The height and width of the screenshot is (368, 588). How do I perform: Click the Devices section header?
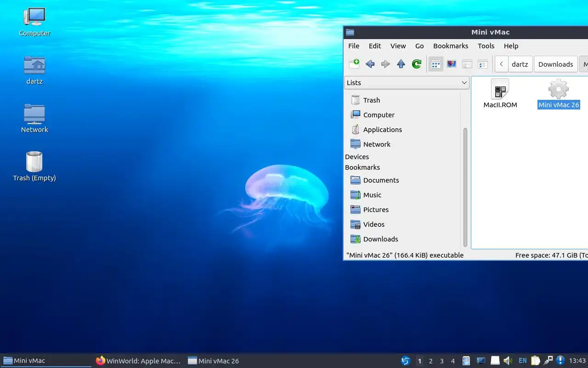pyautogui.click(x=357, y=157)
